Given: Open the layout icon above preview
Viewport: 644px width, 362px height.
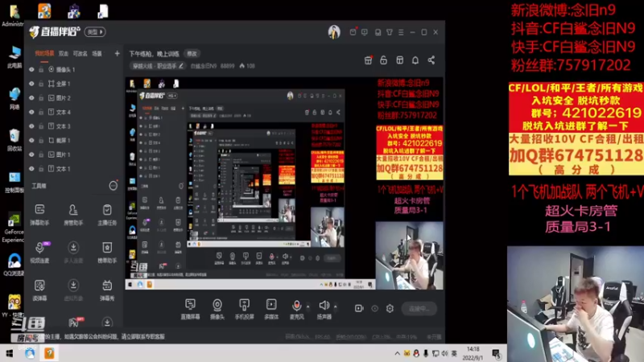Looking at the screenshot, I should (x=399, y=60).
